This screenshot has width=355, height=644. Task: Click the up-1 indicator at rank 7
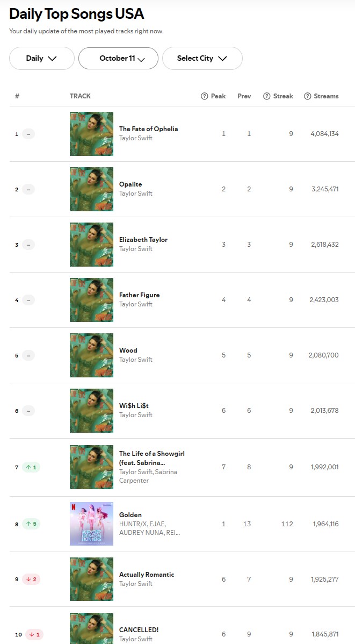[x=31, y=467]
